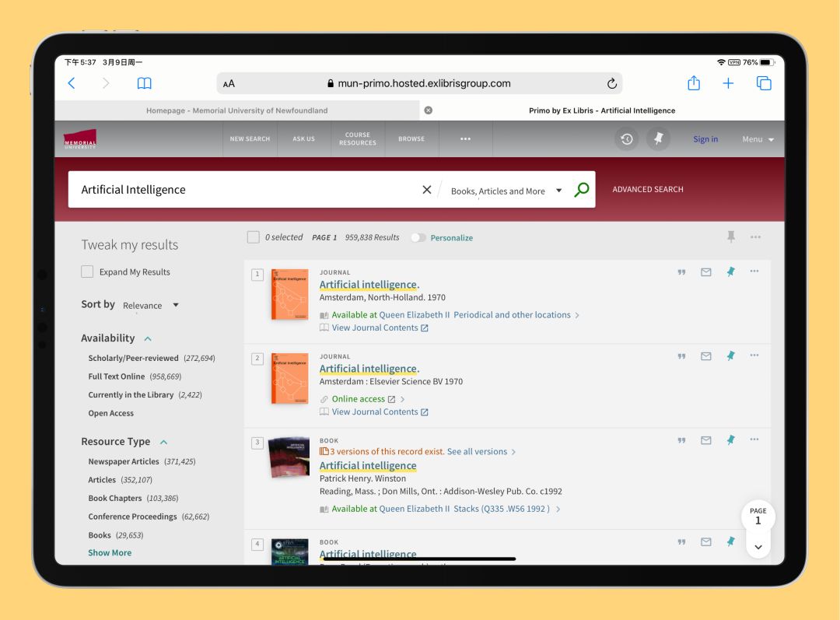Image resolution: width=840 pixels, height=620 pixels.
Task: Open ADVANCED SEARCH
Action: pyautogui.click(x=648, y=189)
